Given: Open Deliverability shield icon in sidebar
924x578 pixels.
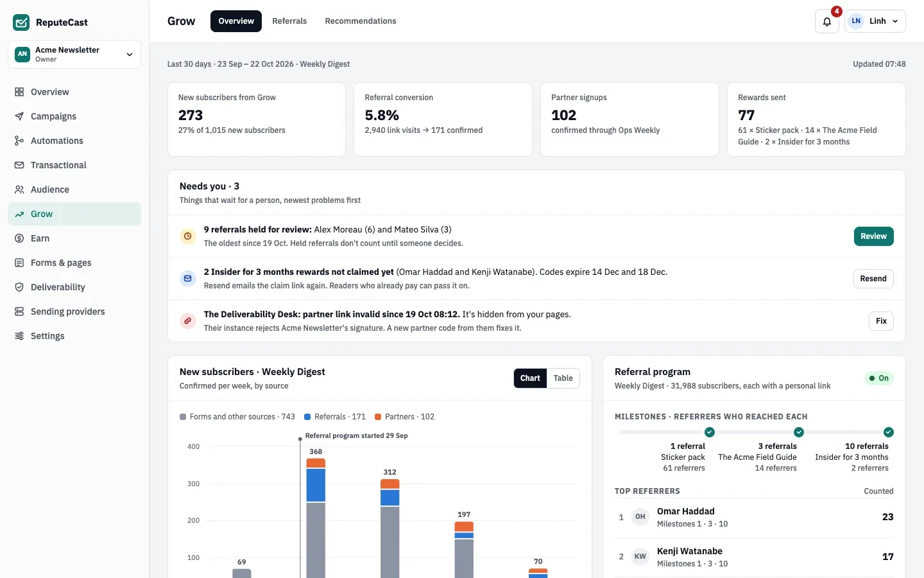Looking at the screenshot, I should pos(19,287).
